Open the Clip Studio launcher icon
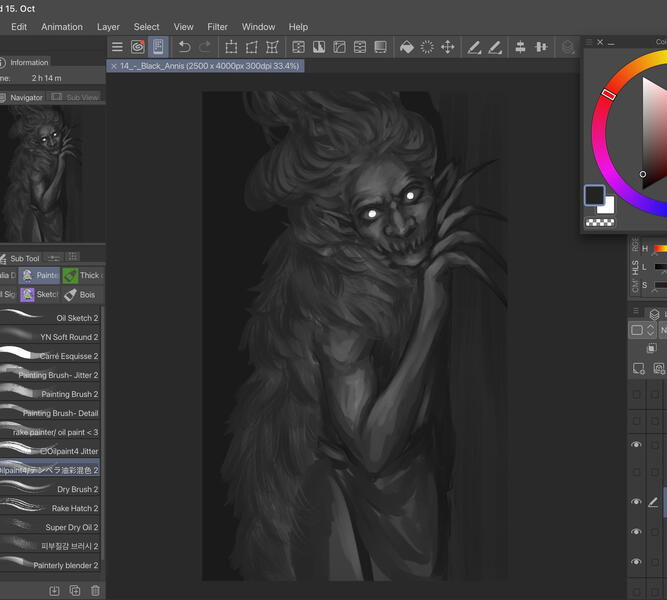 click(x=138, y=47)
